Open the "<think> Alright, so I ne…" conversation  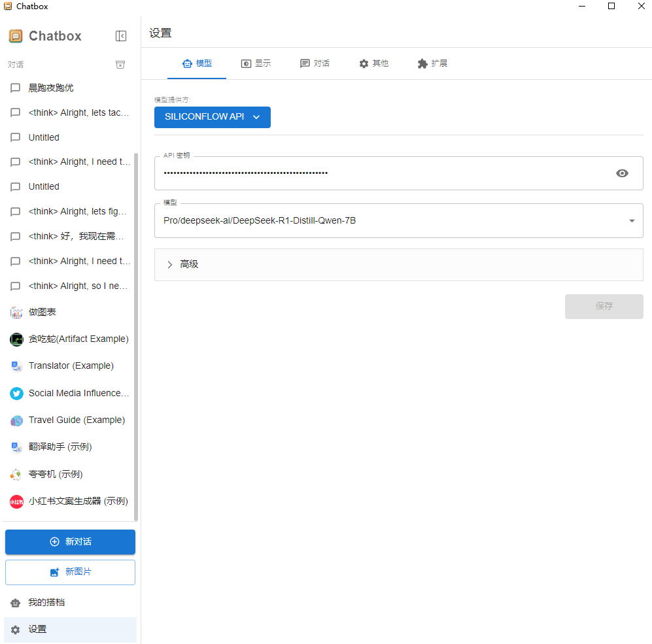pos(69,286)
